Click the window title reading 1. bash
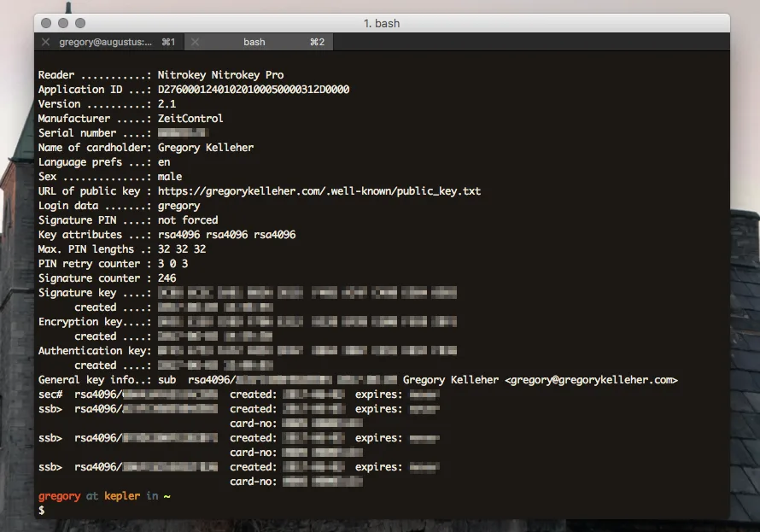The image size is (760, 532). point(382,23)
